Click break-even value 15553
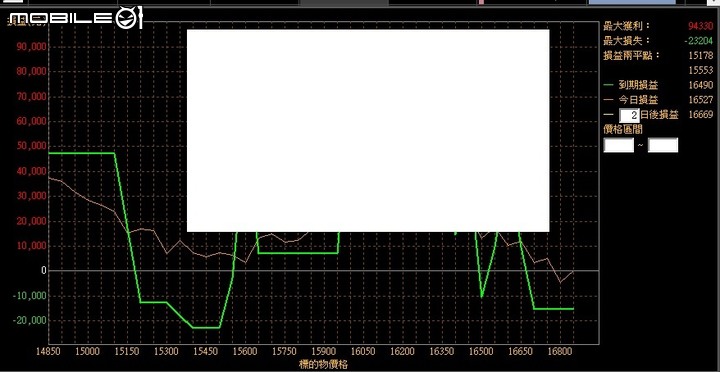This screenshot has width=720, height=372. pos(701,70)
